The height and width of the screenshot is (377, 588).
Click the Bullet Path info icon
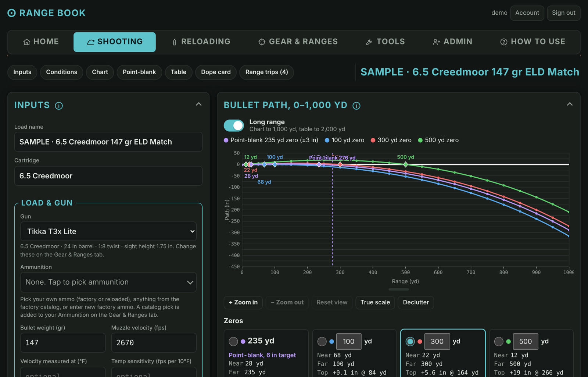(356, 106)
